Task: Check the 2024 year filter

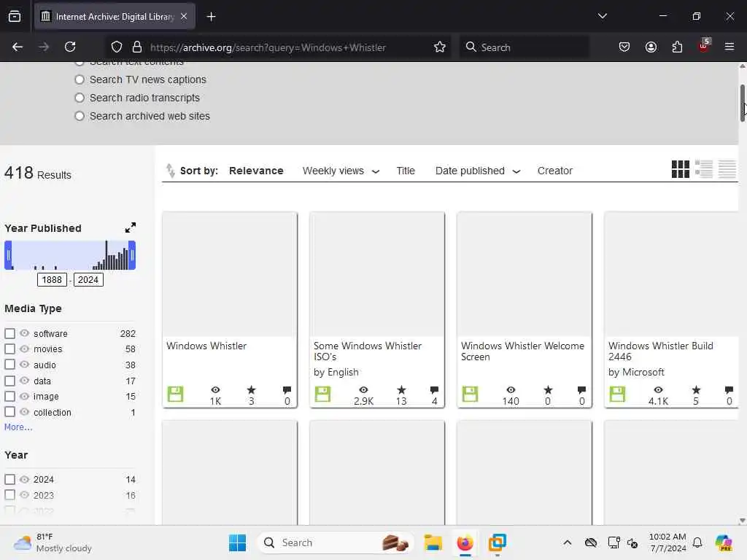Action: (10, 479)
